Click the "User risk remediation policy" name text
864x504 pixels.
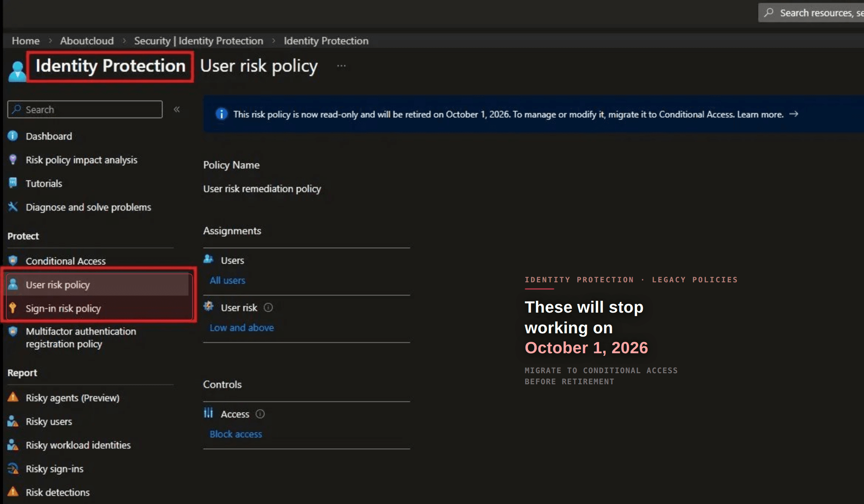262,189
